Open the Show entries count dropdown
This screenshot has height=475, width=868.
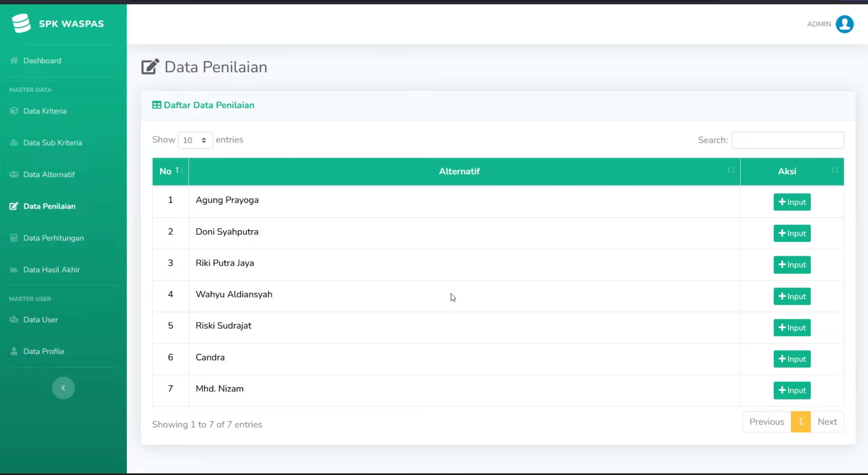coord(196,140)
